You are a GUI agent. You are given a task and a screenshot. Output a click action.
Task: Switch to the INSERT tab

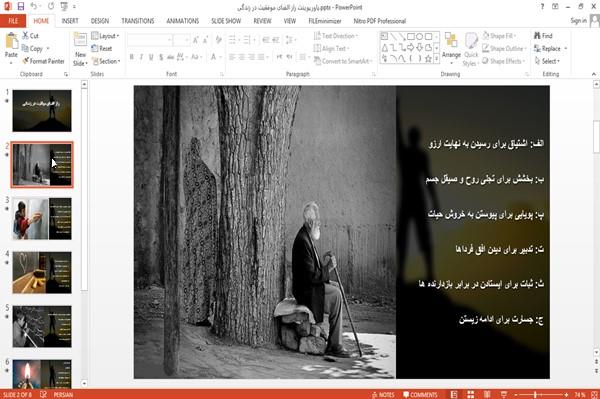point(70,21)
